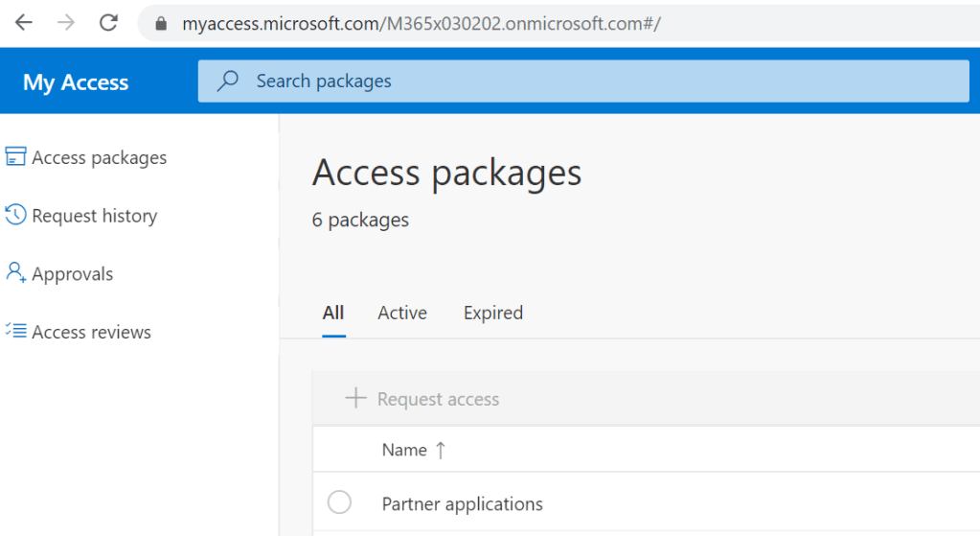Click the browser back arrow
The image size is (980, 536).
[23, 23]
